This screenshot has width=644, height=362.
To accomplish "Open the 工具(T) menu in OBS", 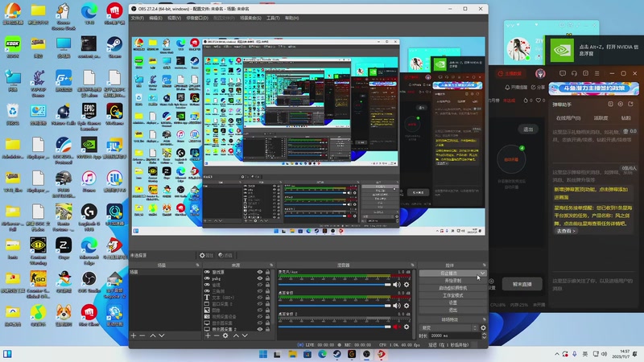I will [x=273, y=18].
